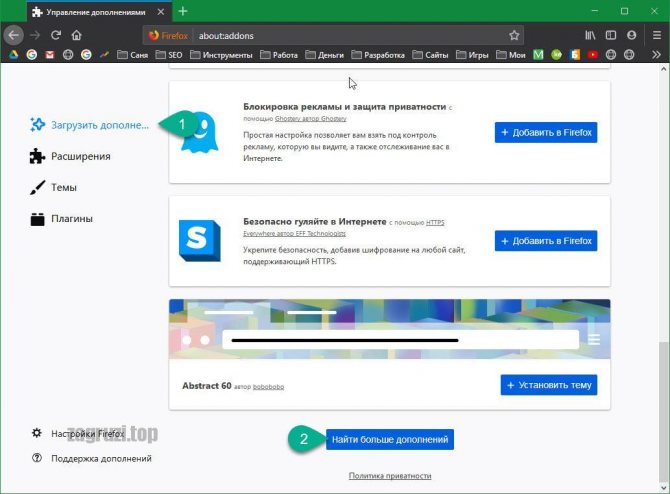Open the SEO bookmarks folder
Screen dimensions: 670x494
169,55
